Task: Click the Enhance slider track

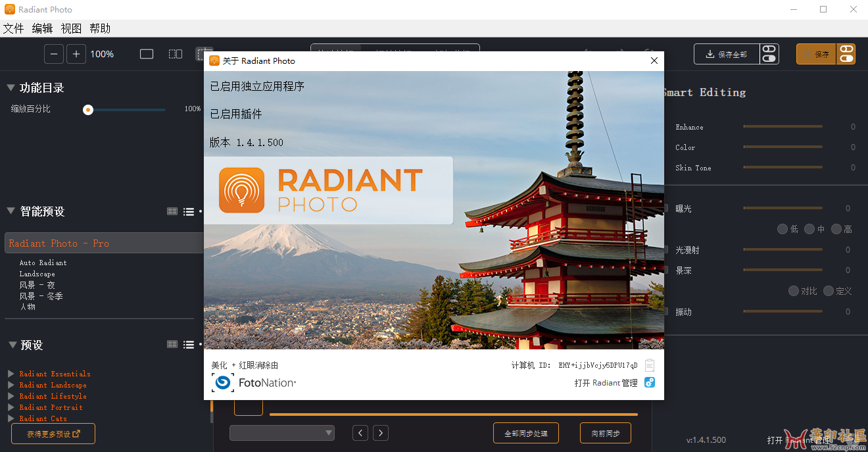Action: [x=783, y=126]
